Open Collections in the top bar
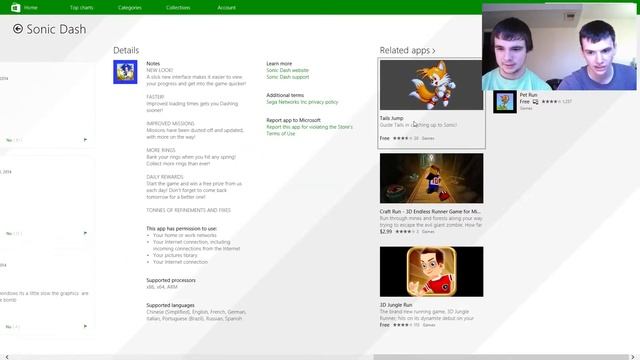640x360 pixels. [x=178, y=7]
